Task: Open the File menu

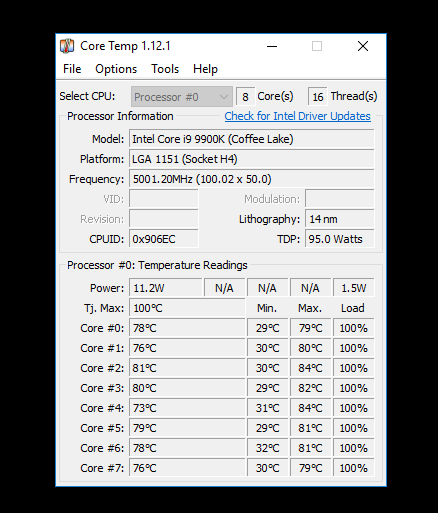Action: tap(72, 69)
